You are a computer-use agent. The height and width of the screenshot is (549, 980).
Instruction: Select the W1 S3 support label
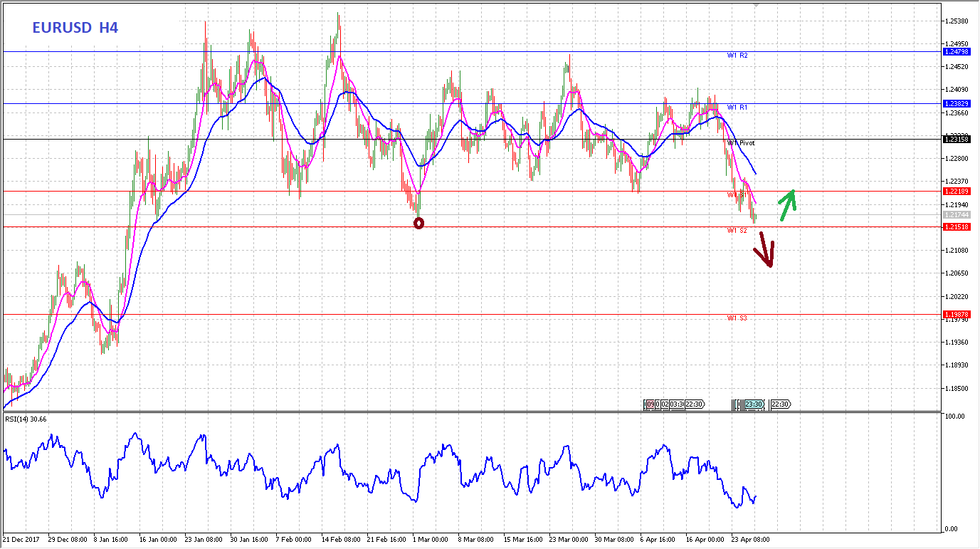(737, 318)
